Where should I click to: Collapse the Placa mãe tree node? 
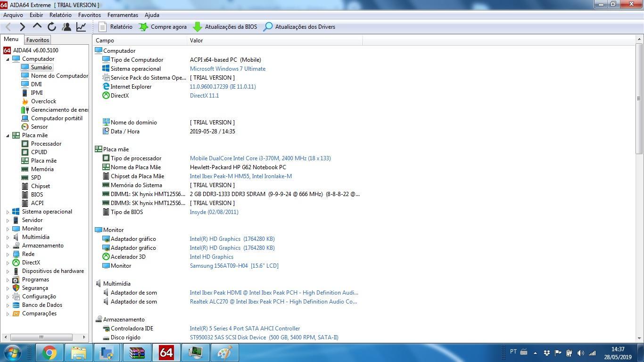8,136
